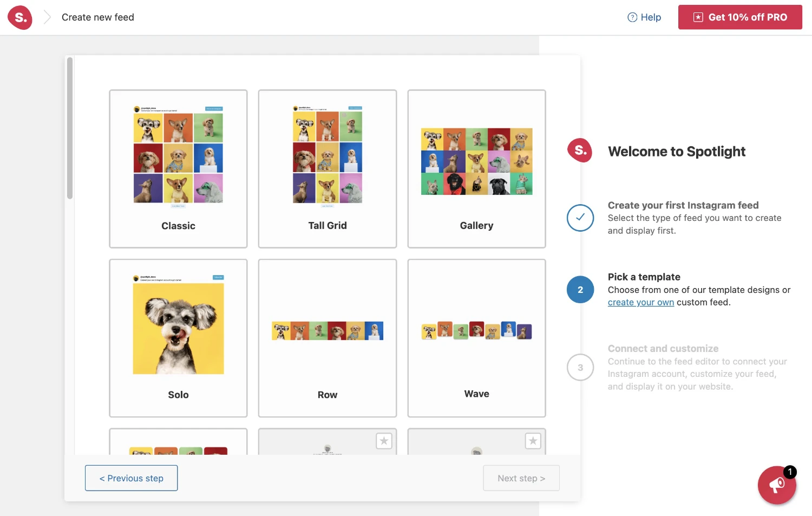
Task: Click the step 2 number circle
Action: [580, 290]
